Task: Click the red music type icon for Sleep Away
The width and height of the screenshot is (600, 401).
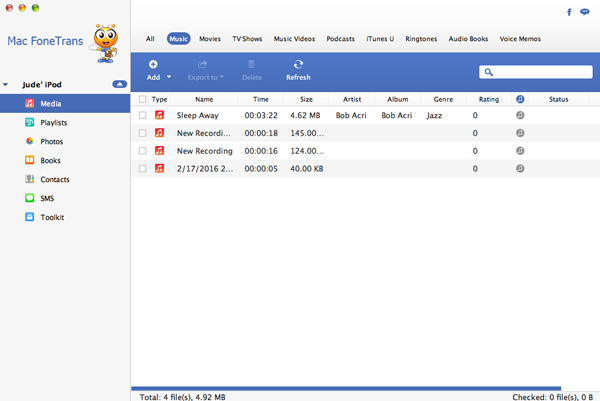Action: pos(160,115)
